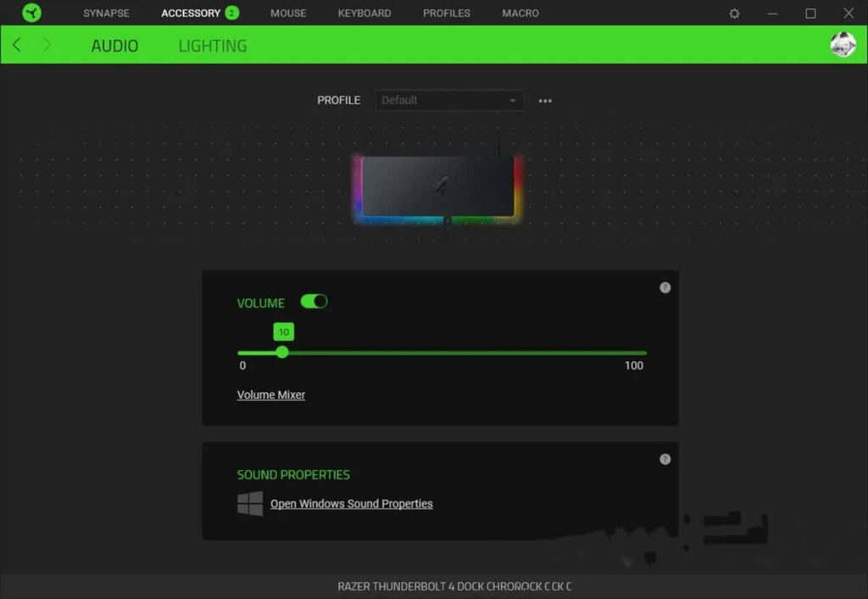
Task: Click the dock device image
Action: click(438, 188)
